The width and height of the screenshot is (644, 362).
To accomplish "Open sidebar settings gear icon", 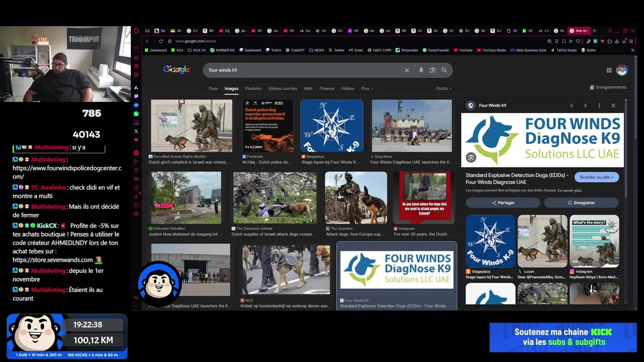I will coord(136,214).
